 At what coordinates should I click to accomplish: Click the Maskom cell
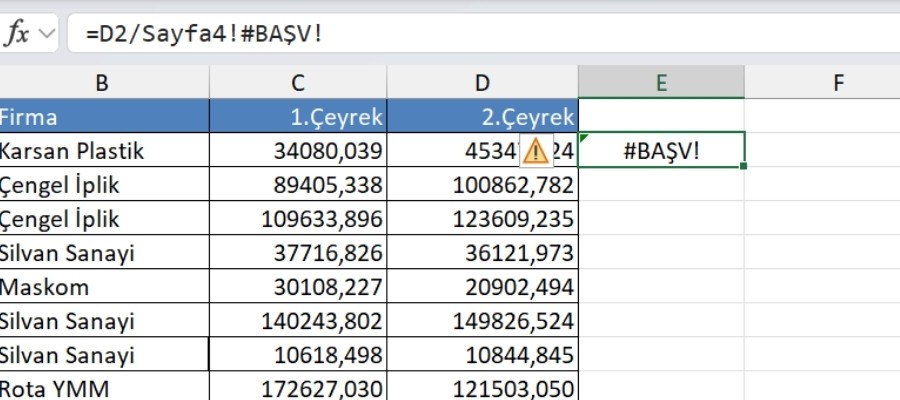click(x=104, y=287)
